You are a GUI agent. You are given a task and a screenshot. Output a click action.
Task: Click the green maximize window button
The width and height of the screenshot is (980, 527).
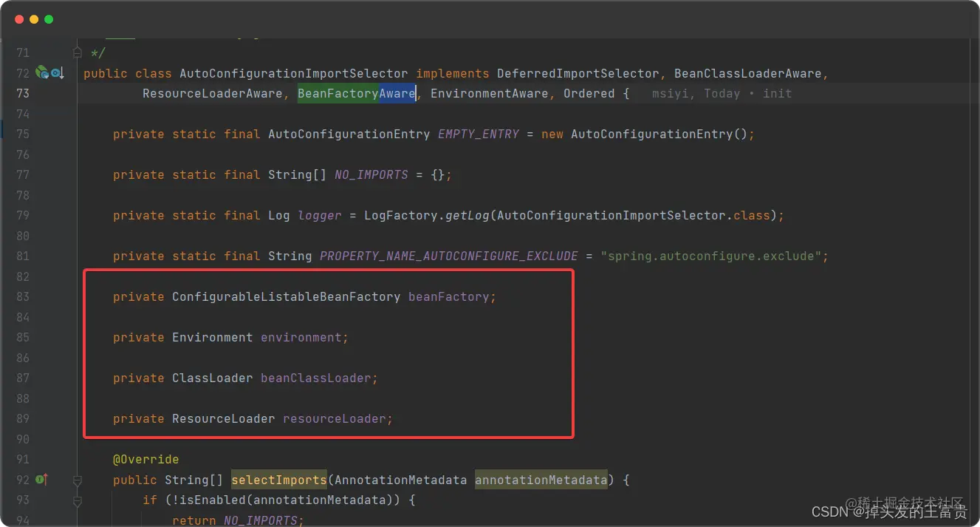[49, 19]
